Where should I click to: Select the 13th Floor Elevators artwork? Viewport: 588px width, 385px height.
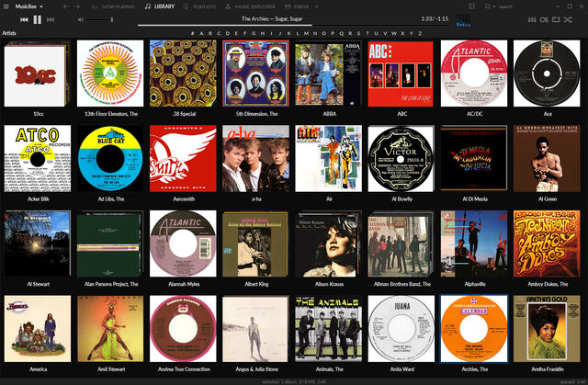[110, 74]
